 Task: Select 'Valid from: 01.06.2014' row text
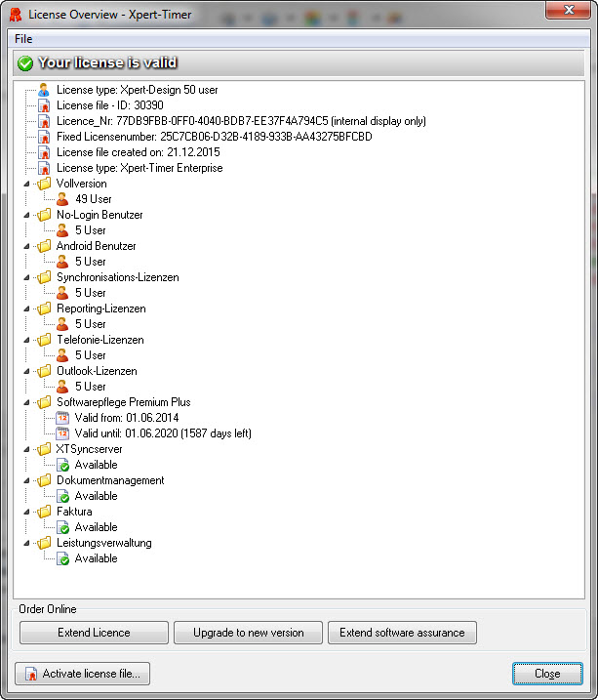point(127,418)
